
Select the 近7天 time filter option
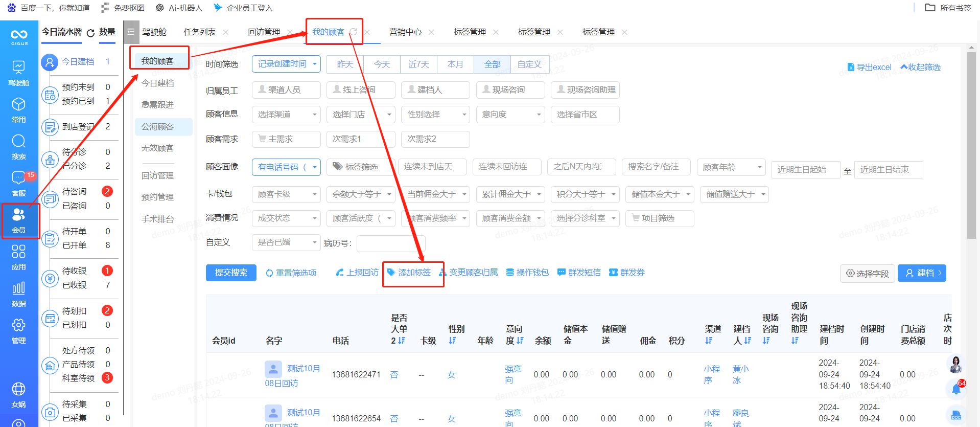(418, 64)
